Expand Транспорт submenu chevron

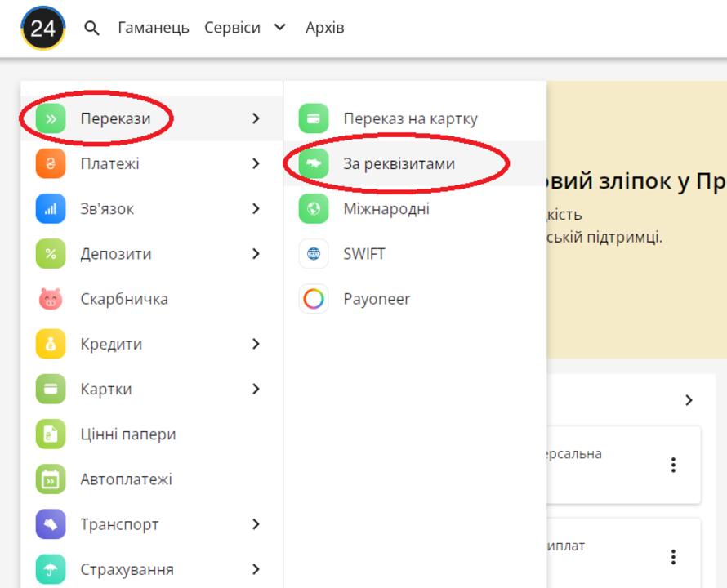tap(256, 524)
